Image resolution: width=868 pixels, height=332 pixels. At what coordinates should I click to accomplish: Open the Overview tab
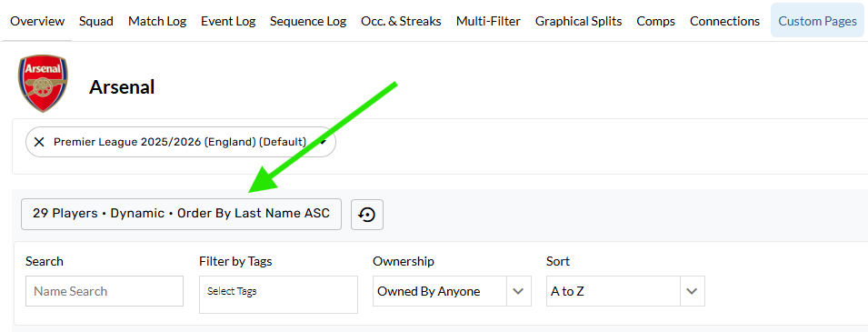pyautogui.click(x=37, y=22)
